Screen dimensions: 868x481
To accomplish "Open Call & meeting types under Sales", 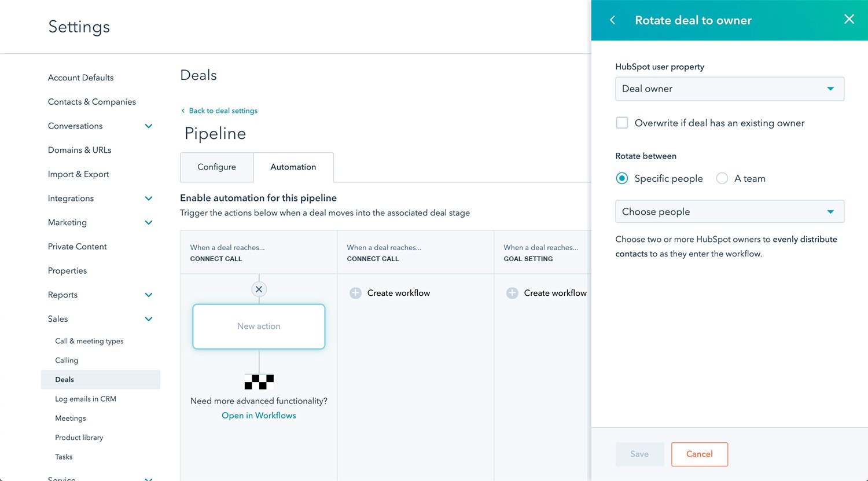I will coord(89,341).
